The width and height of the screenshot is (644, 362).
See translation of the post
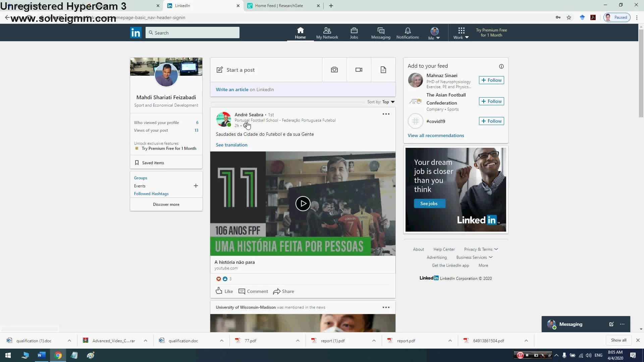click(x=231, y=145)
